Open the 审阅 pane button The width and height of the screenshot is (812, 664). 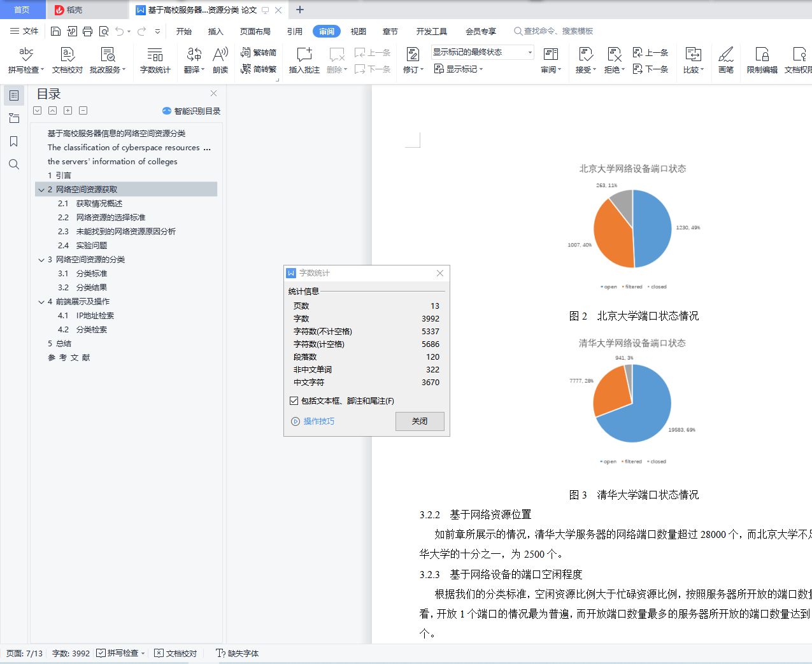[551, 60]
